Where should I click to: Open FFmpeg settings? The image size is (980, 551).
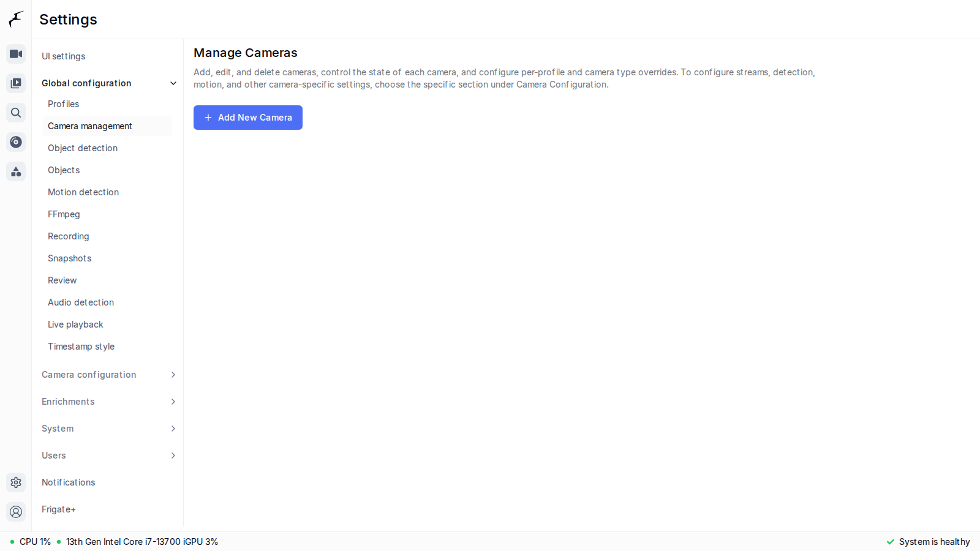click(x=107, y=214)
